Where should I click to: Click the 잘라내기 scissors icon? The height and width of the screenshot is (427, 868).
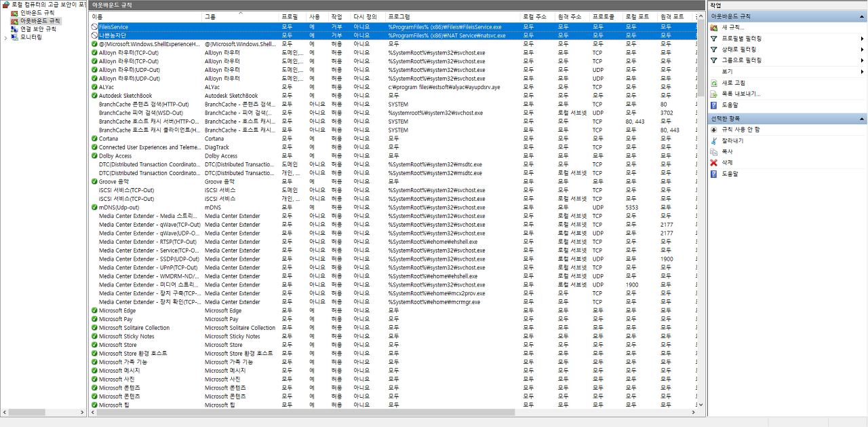[x=713, y=141]
